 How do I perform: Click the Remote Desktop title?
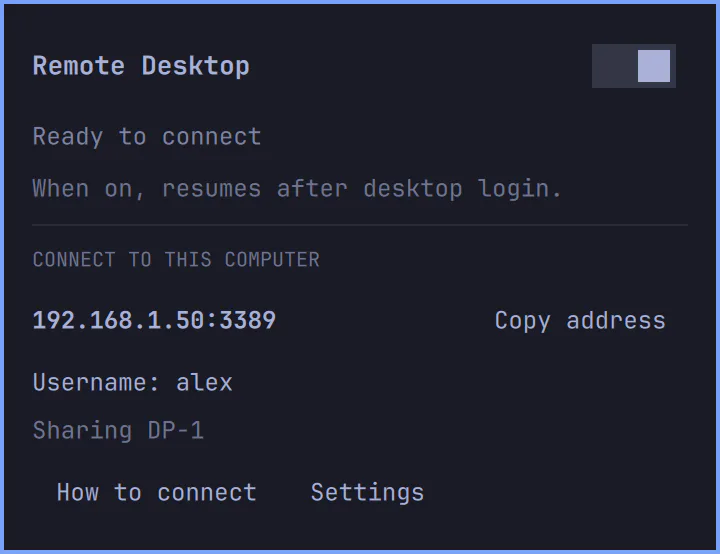click(141, 66)
